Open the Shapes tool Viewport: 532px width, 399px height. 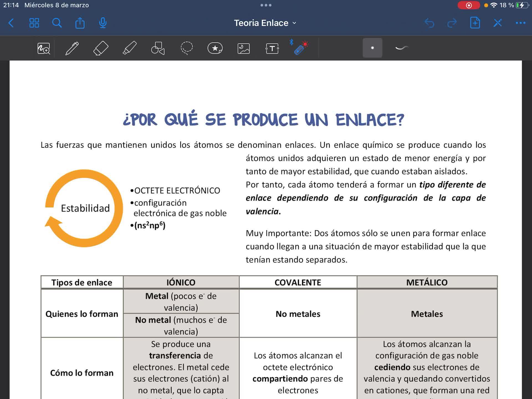click(158, 48)
